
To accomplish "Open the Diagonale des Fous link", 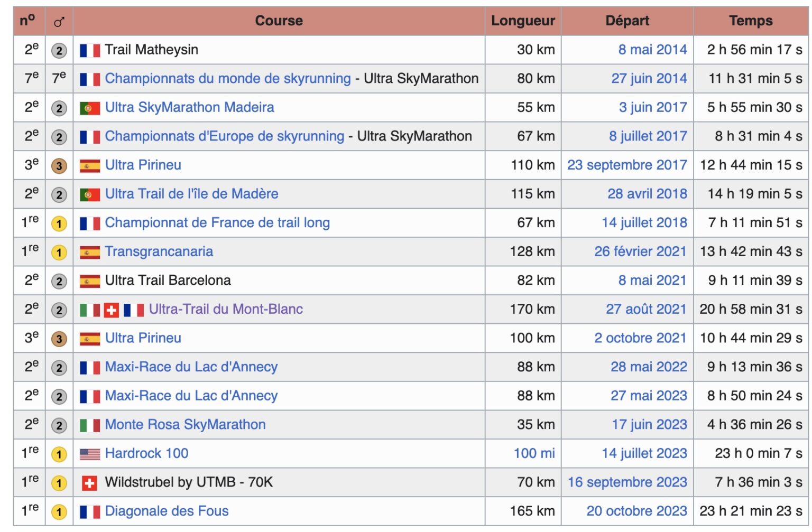I will 167,511.
